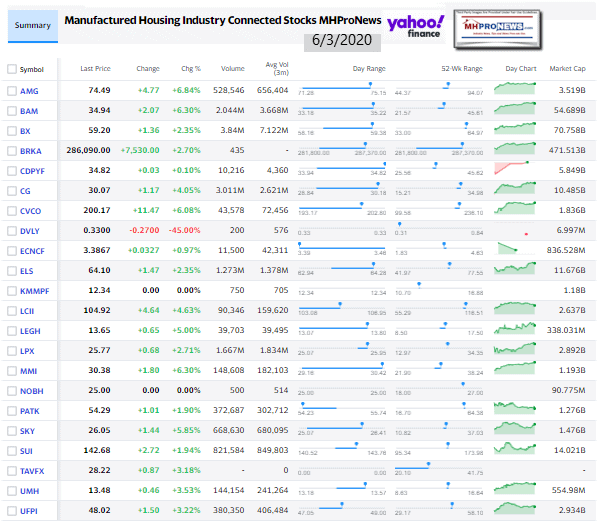The image size is (598, 525).
Task: Open the BAM symbol link
Action: click(x=29, y=111)
